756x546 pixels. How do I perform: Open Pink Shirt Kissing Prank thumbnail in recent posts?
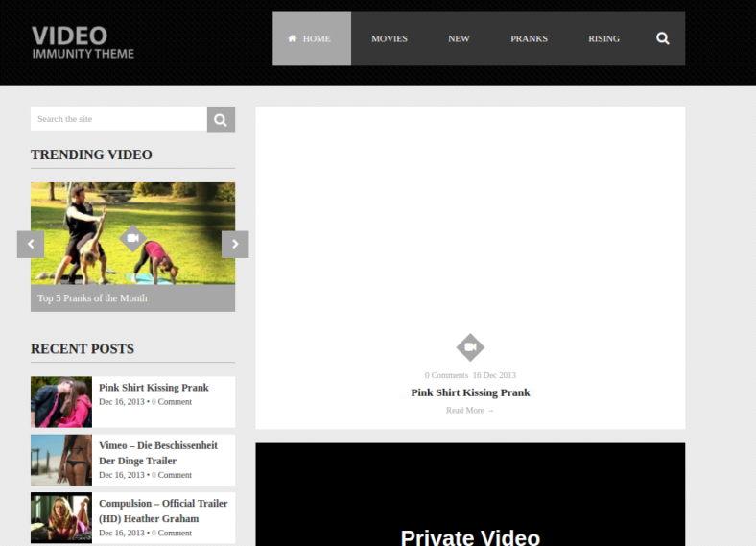[61, 402]
